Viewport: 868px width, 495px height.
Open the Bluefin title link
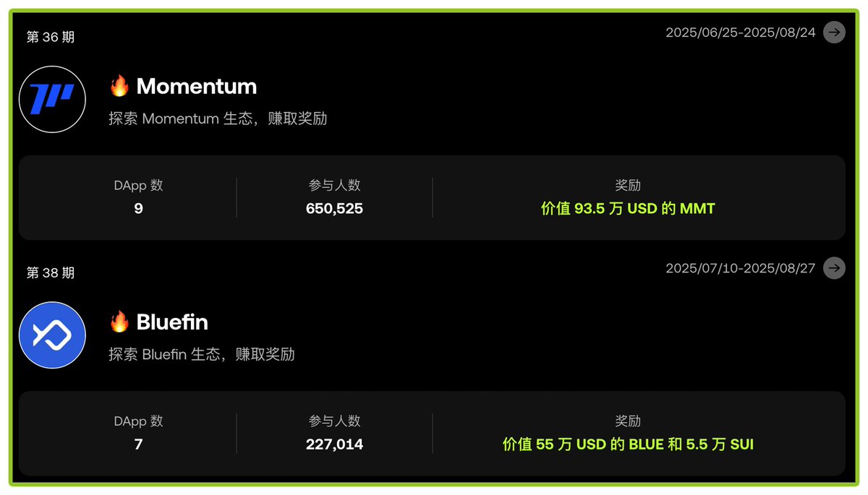pyautogui.click(x=172, y=322)
